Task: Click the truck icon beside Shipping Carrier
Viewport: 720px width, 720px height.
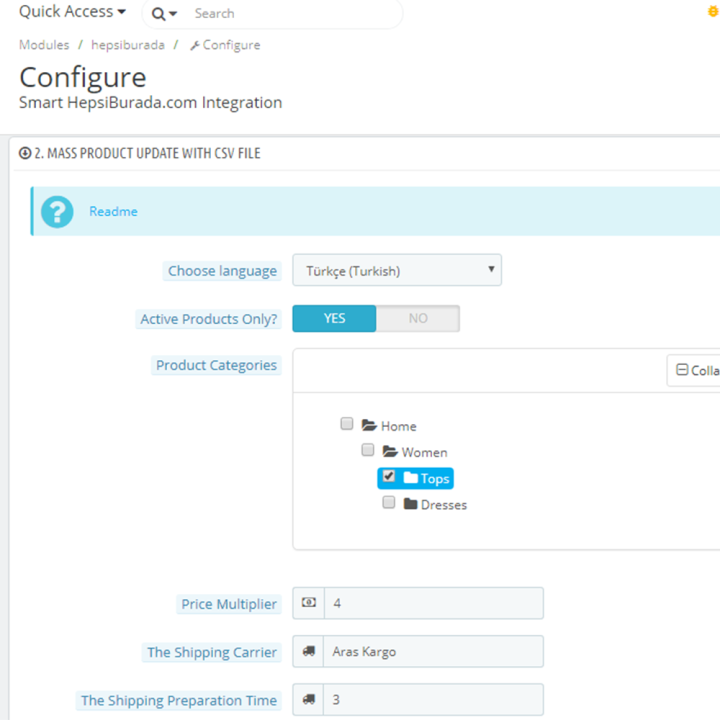Action: [309, 651]
